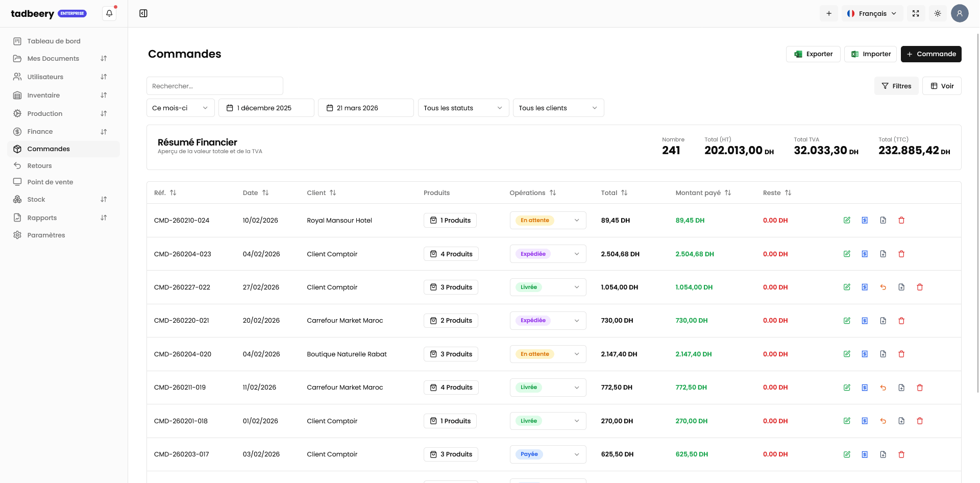Create return for order CMD-260211-019
The image size is (980, 483).
point(883,388)
